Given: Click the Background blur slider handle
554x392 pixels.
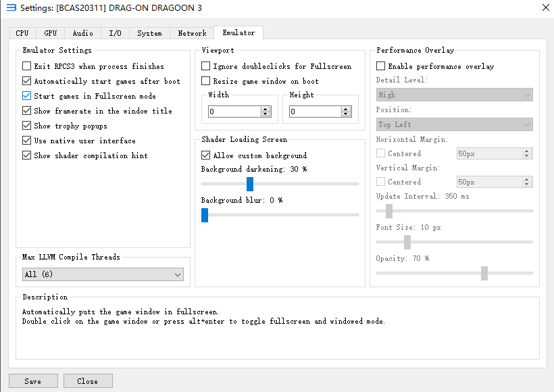Looking at the screenshot, I should 205,215.
